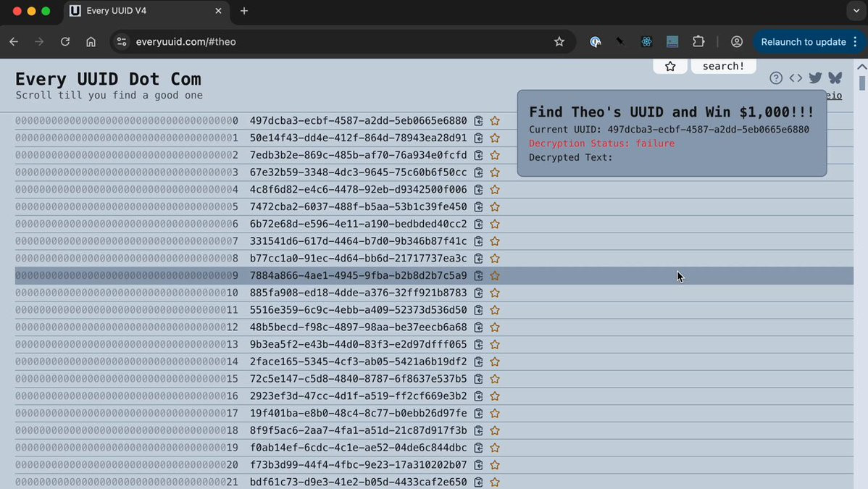The height and width of the screenshot is (489, 868).
Task: Click the Current UUID line in Theo panel
Action: (669, 130)
